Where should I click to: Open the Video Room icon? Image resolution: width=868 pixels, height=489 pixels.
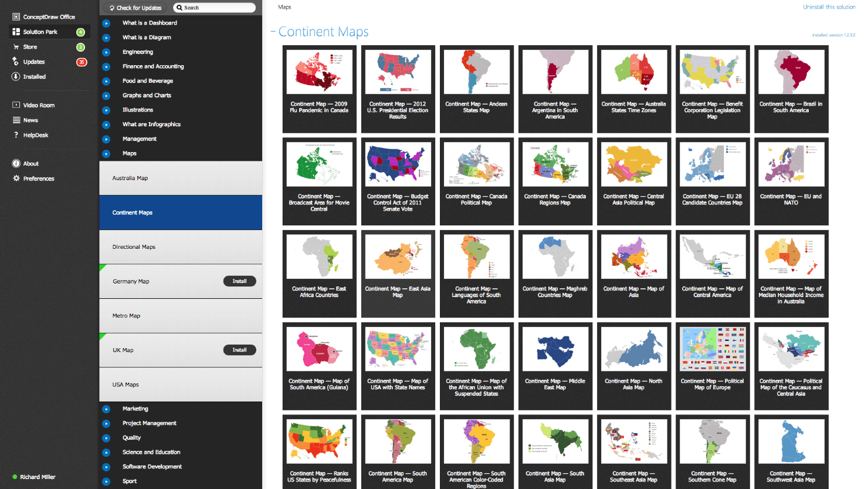pyautogui.click(x=16, y=105)
